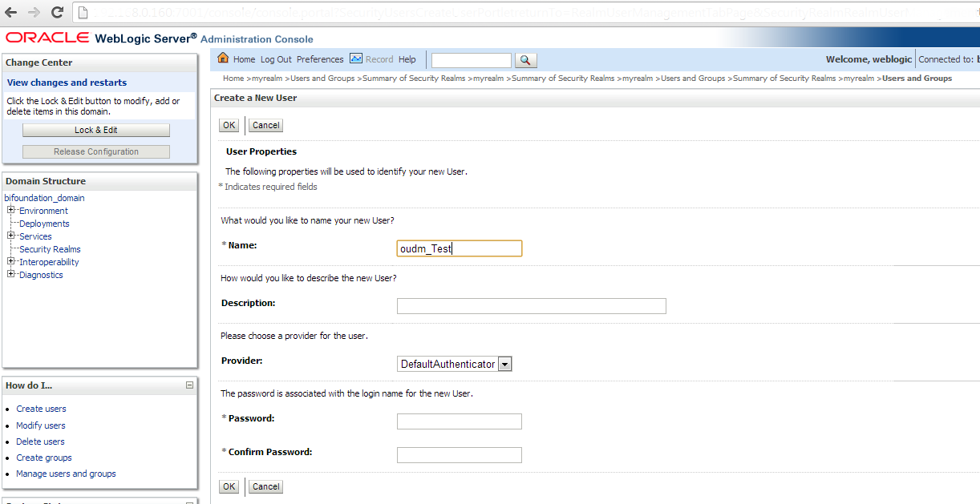Screen dimensions: 980x504
Task: Click the bottom Cancel button
Action: click(265, 486)
